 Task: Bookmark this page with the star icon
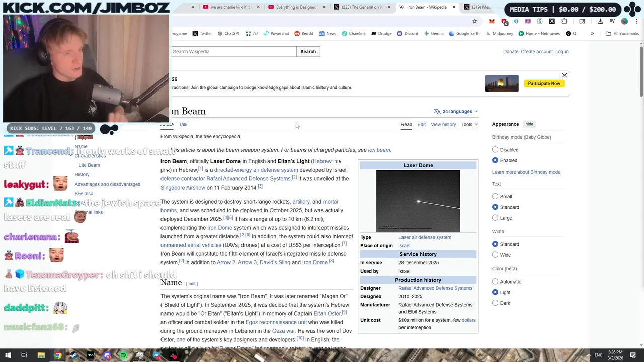pyautogui.click(x=474, y=21)
